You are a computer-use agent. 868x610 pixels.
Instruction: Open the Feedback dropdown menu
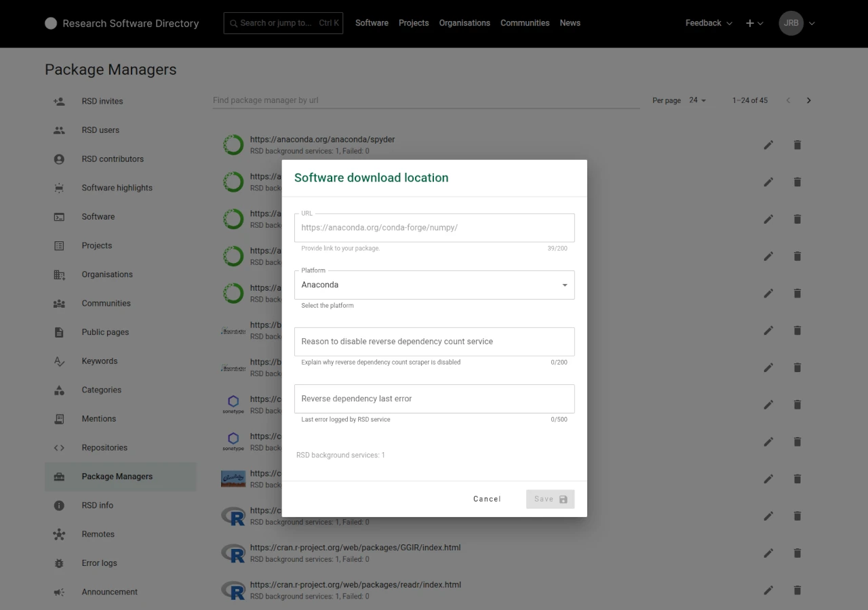[709, 23]
